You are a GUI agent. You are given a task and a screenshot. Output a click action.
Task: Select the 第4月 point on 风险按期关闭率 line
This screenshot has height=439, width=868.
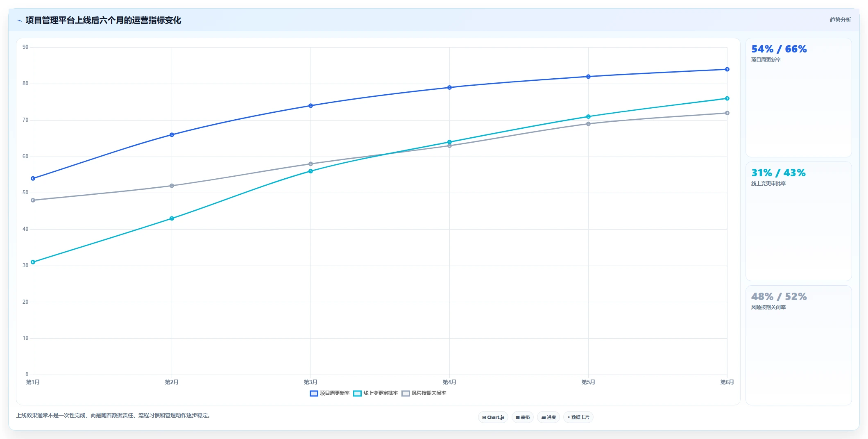[449, 146]
